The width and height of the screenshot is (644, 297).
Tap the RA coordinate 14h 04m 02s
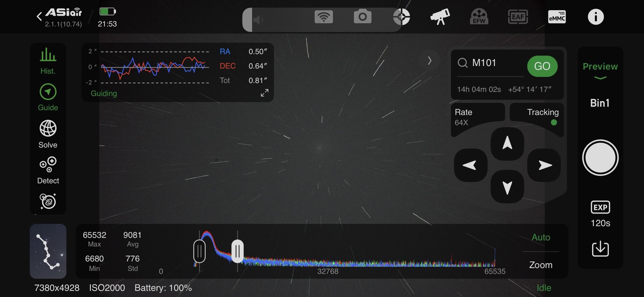pyautogui.click(x=479, y=89)
